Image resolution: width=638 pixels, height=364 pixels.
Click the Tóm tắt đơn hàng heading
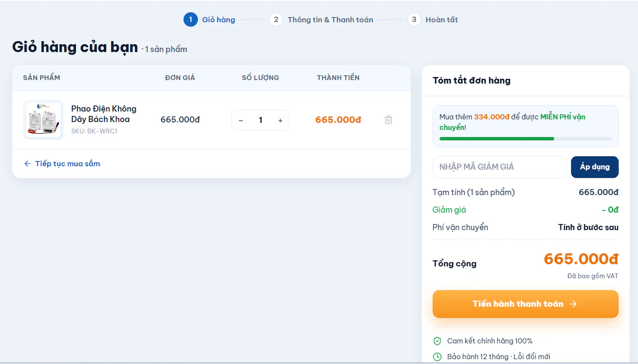(472, 80)
